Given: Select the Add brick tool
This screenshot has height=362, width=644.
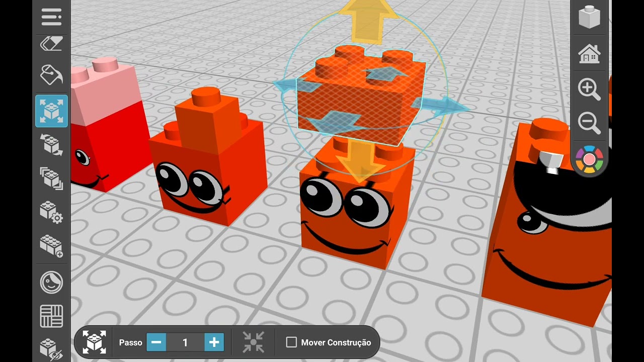Looking at the screenshot, I should pos(51,246).
